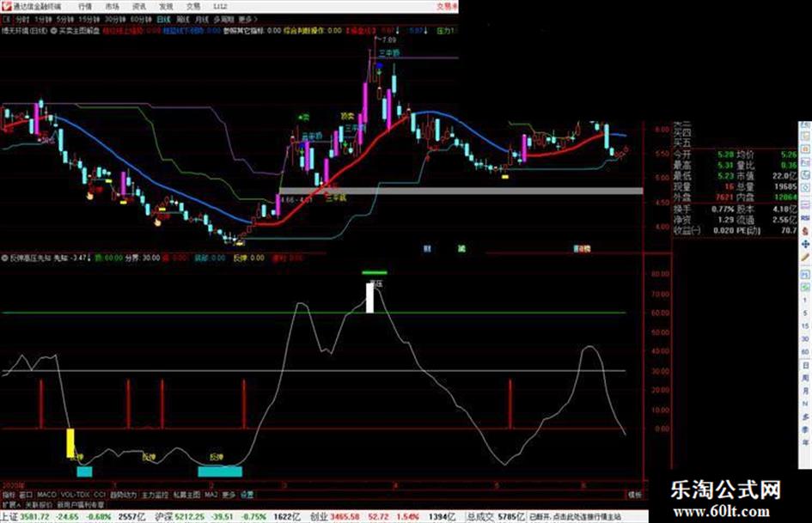
Task: Open the 资讯 menu
Action: 139,7
